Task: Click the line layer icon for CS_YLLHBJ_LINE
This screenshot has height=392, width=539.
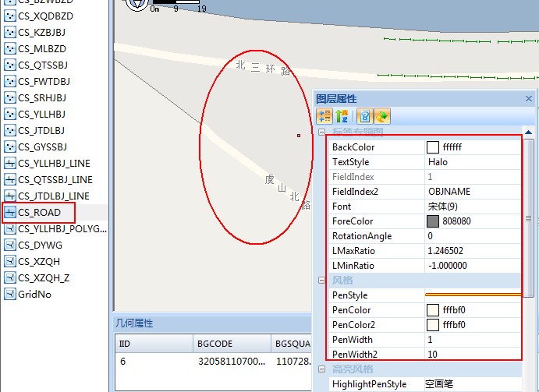Action: 10,163
